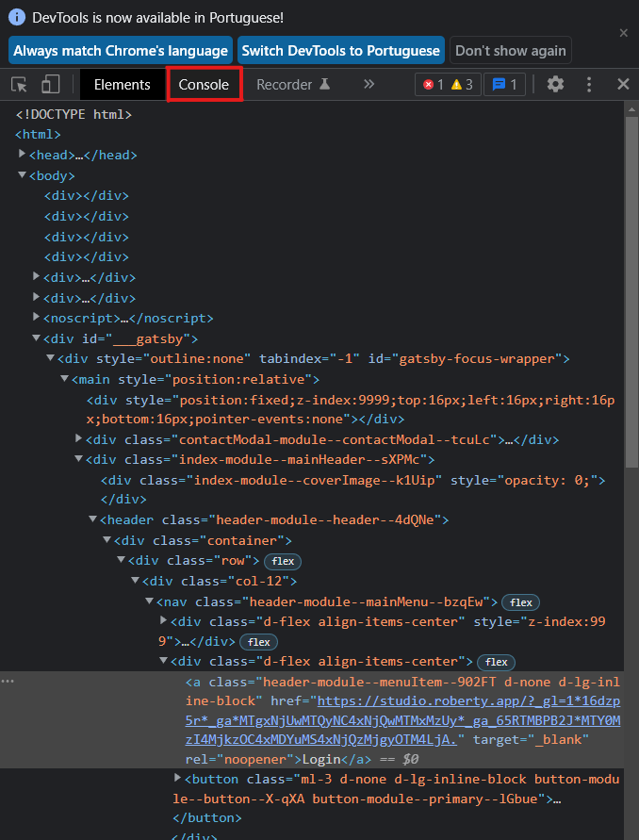
Task: Toggle flex badge on row div
Action: click(283, 562)
